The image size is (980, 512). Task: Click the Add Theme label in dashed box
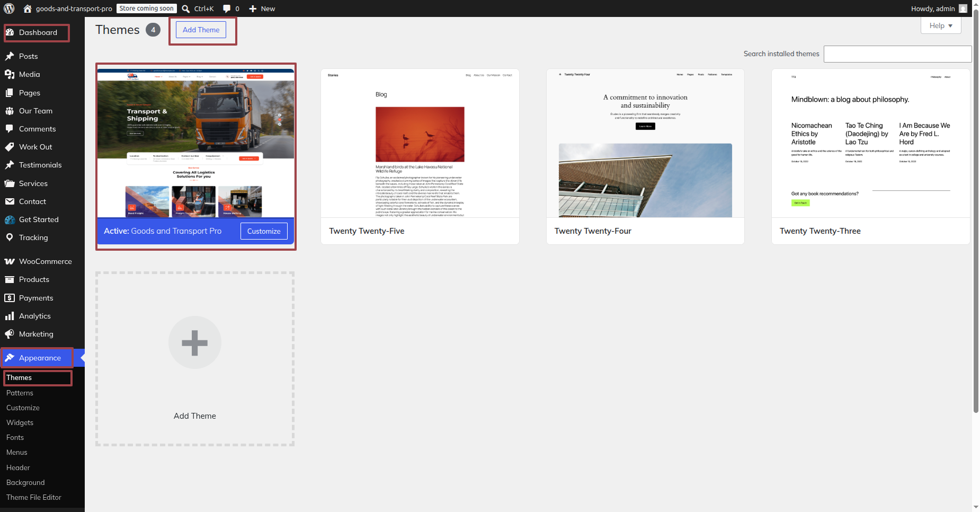coord(195,416)
